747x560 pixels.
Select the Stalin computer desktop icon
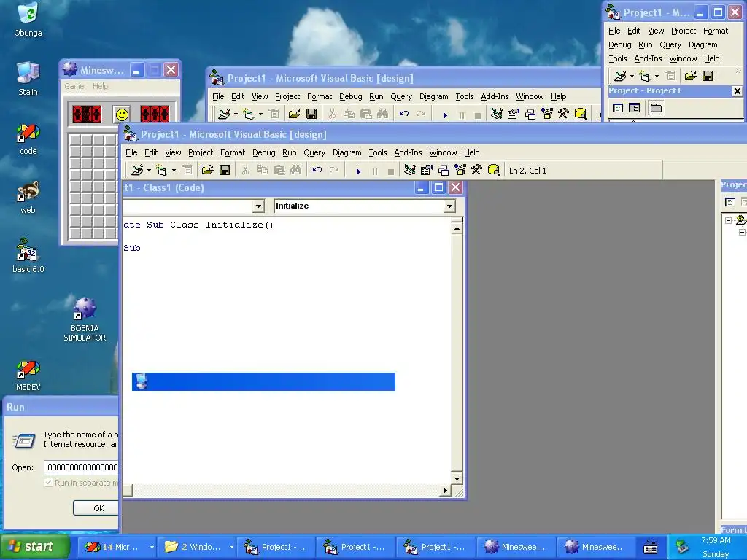28,79
